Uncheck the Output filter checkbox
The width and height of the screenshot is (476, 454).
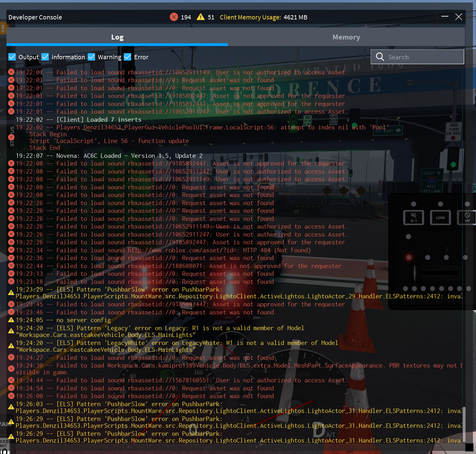[12, 57]
